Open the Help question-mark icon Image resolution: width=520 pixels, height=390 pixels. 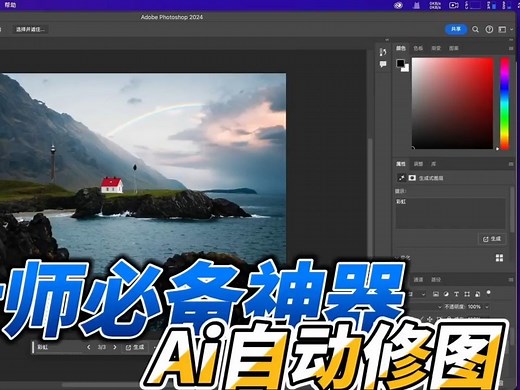(489, 29)
